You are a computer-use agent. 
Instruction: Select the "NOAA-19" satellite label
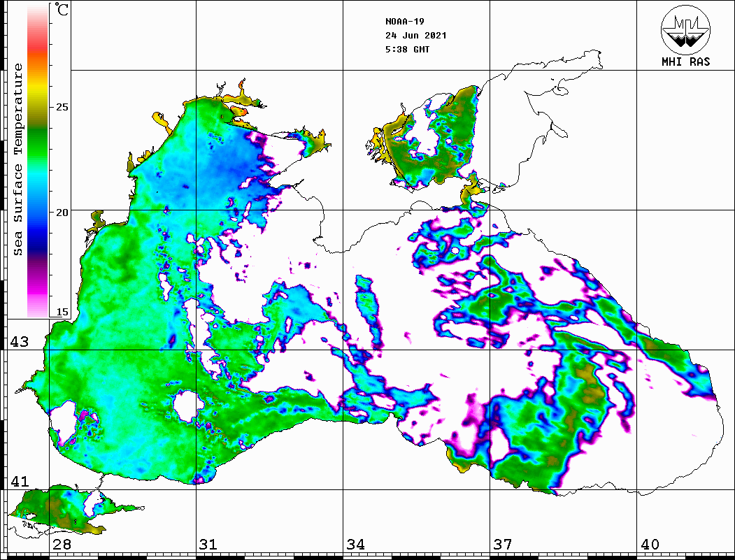405,22
